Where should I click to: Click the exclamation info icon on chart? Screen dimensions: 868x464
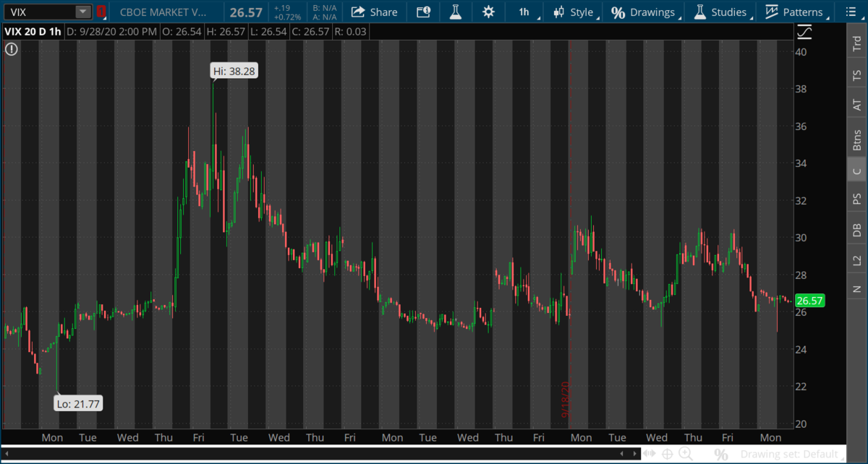[11, 49]
